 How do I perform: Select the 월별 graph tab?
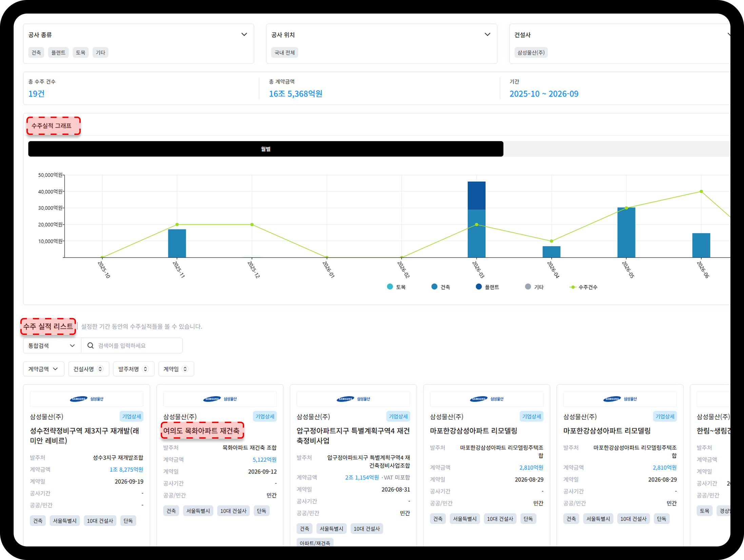[x=266, y=149]
